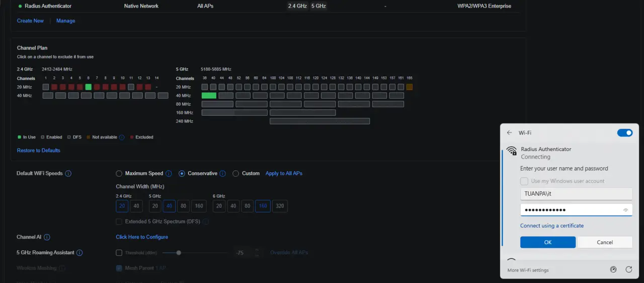The image size is (644, 283).
Task: Select the 5 GHz 80 channel width
Action: (x=184, y=206)
